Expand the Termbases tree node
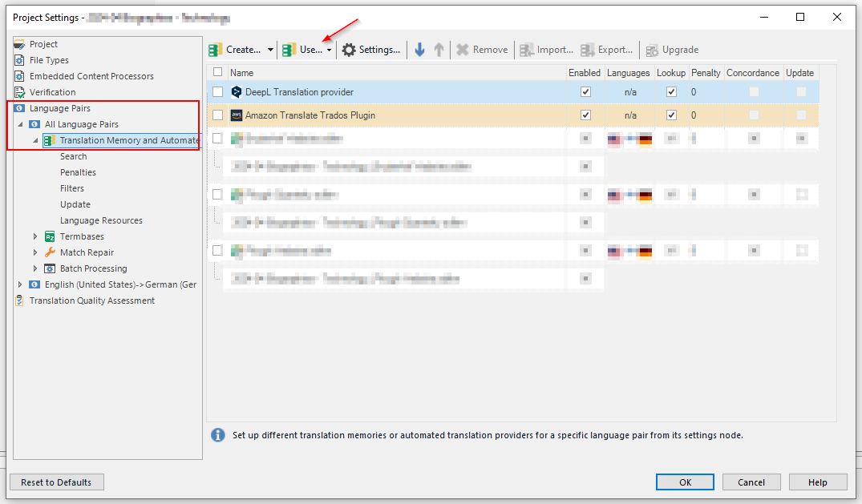 pyautogui.click(x=35, y=236)
